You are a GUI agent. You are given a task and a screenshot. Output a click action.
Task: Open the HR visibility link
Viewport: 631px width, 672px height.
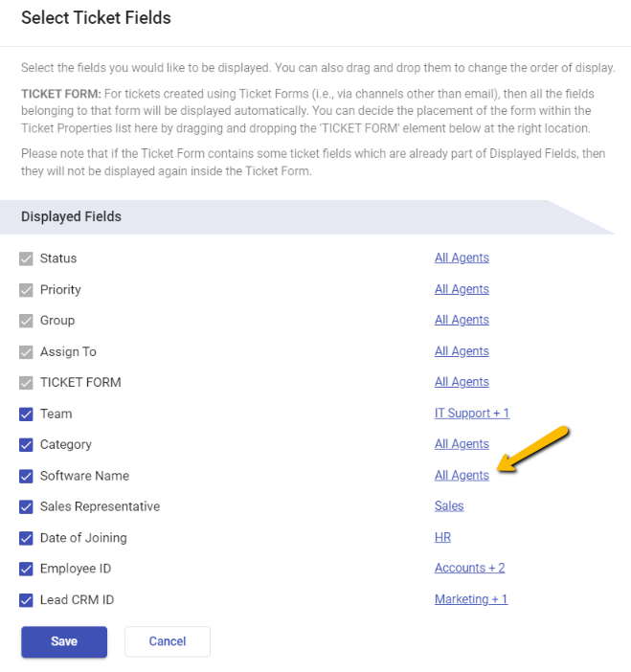(442, 537)
